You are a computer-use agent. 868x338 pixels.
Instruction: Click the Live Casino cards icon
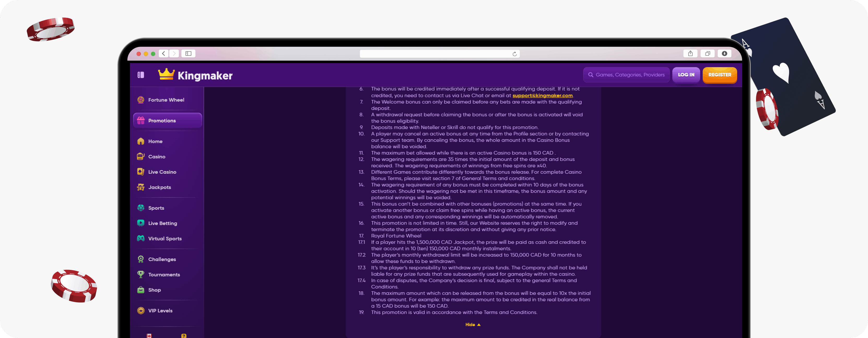pyautogui.click(x=141, y=172)
